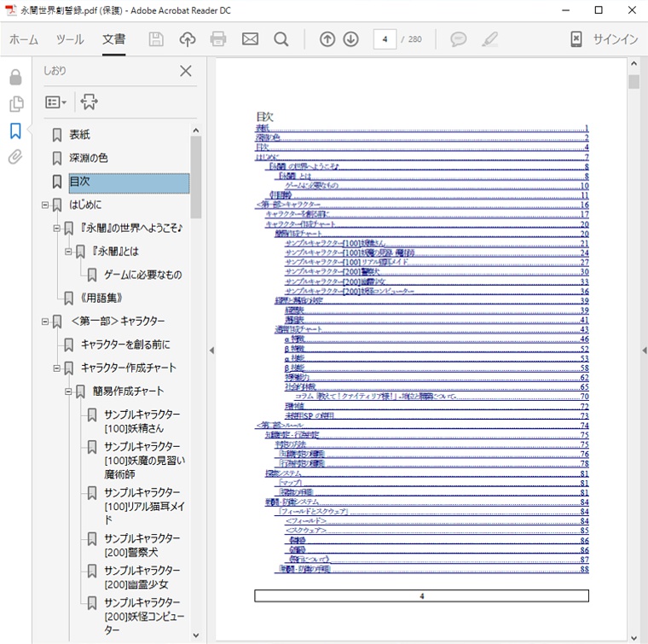The height and width of the screenshot is (644, 648).
Task: Minimize the Acrobat Reader window
Action: 566,10
